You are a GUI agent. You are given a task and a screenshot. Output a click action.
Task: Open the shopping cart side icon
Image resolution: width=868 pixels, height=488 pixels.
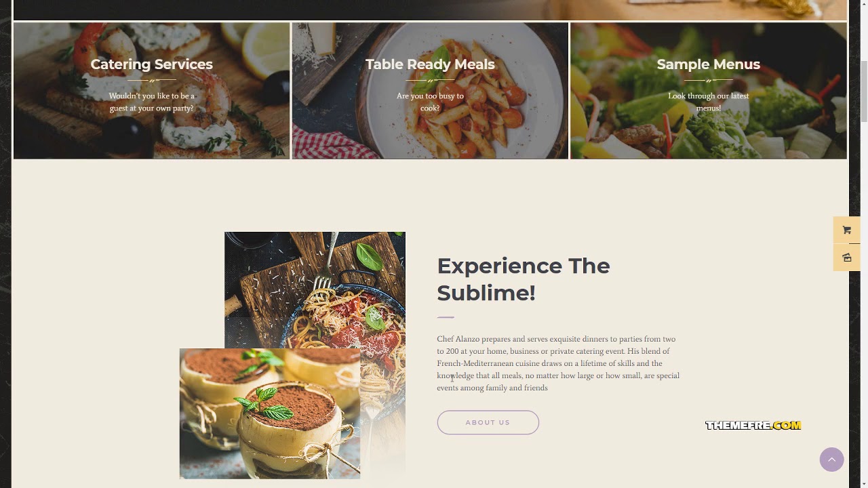pyautogui.click(x=846, y=230)
